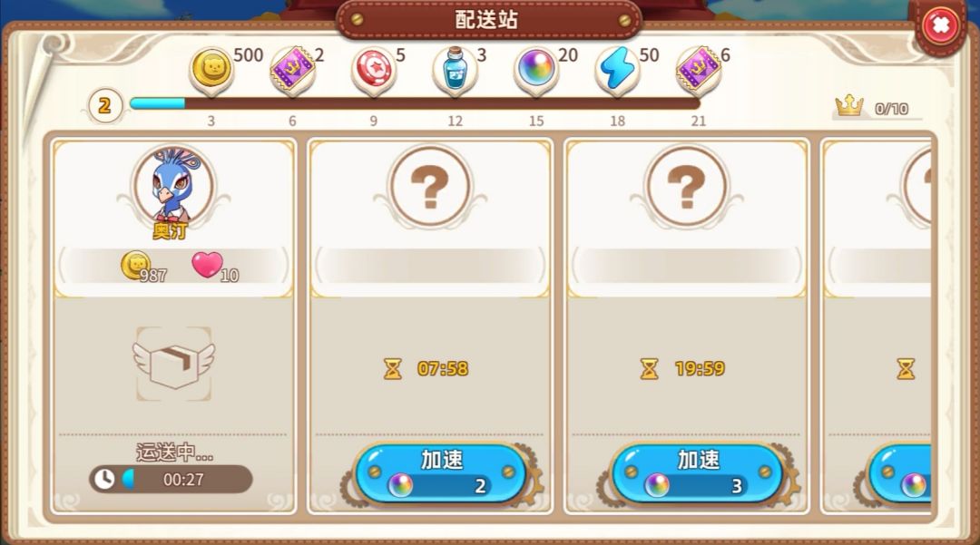980x545 pixels.
Task: Tap the winged delivery box icon
Action: [173, 364]
